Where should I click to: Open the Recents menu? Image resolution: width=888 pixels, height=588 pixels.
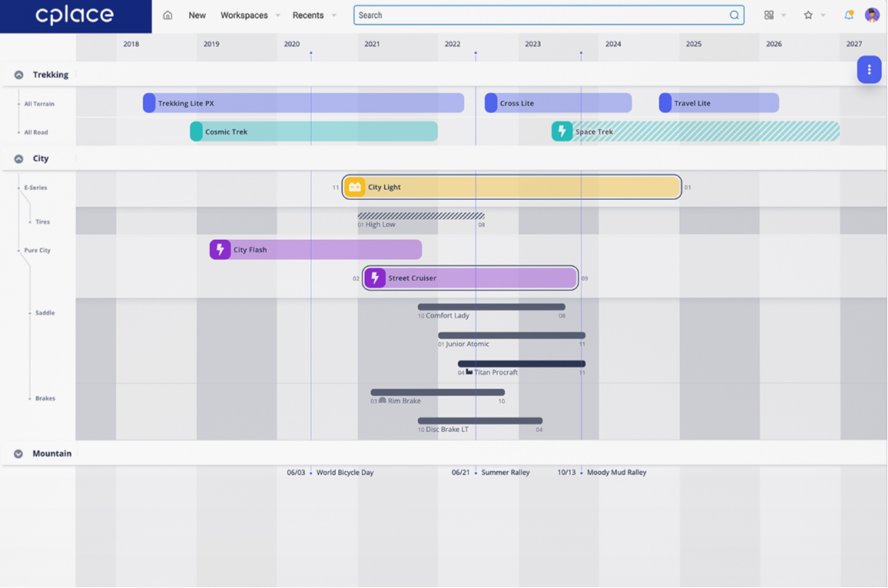308,15
